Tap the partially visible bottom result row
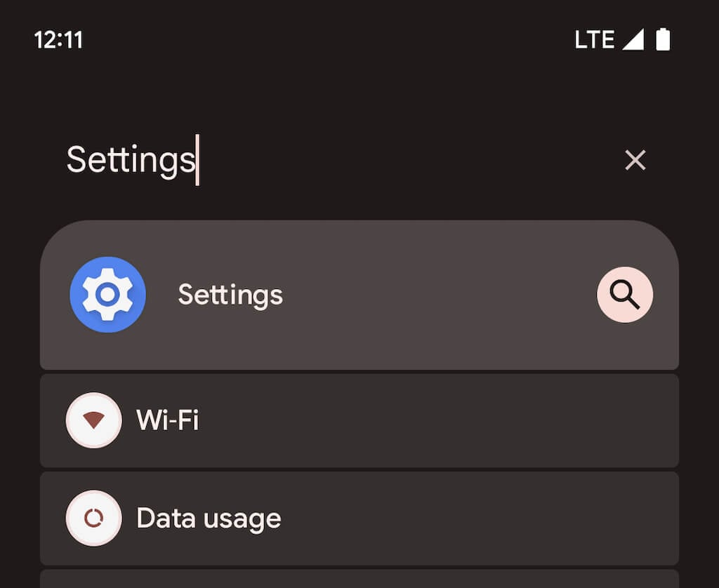 point(359,580)
